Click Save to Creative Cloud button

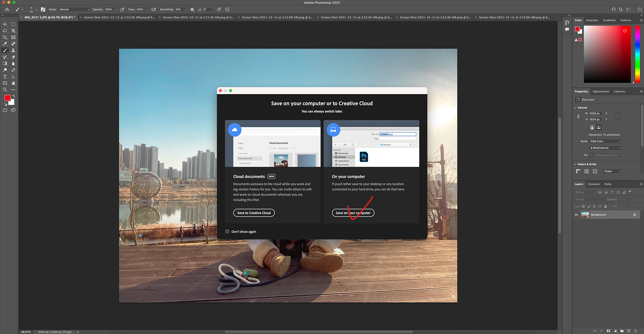pos(254,213)
